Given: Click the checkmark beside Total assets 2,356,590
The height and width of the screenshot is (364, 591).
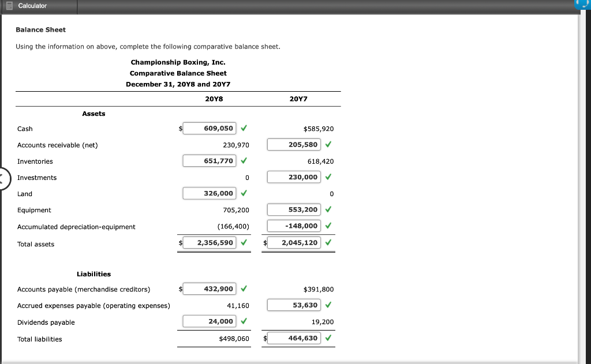Looking at the screenshot, I should point(243,242).
